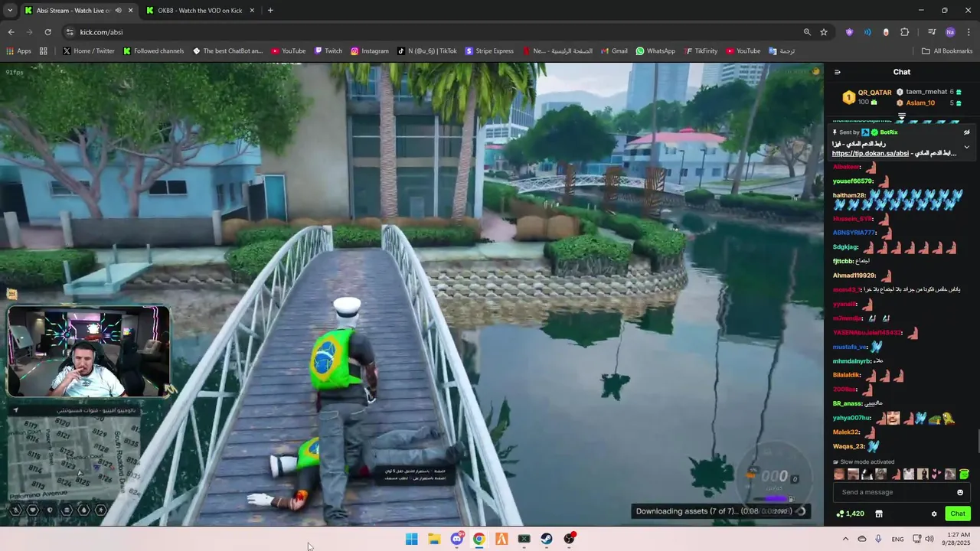Open haitham28 chat user profile

(x=849, y=195)
